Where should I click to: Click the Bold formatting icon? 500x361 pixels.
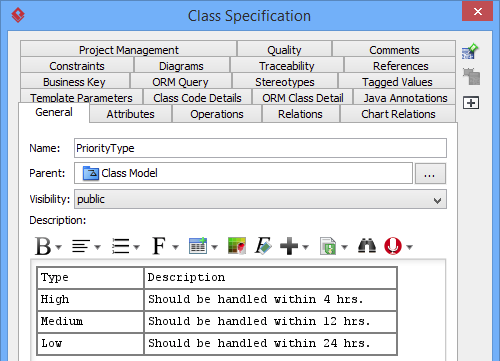click(x=43, y=247)
